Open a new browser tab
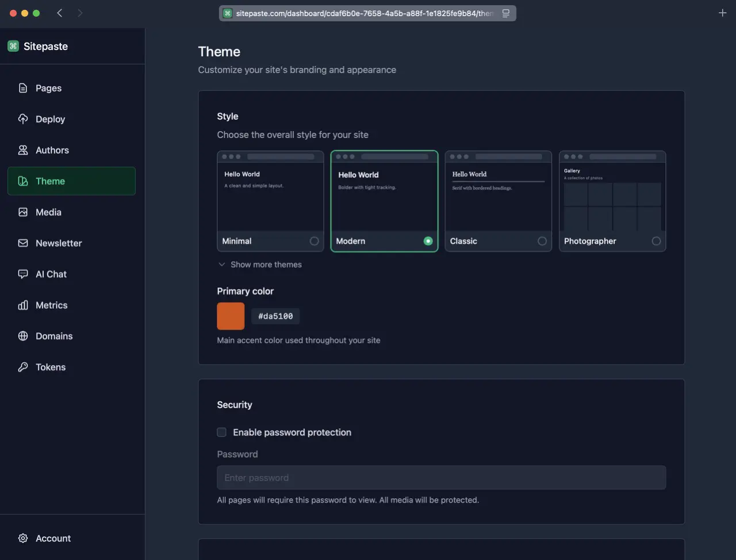The height and width of the screenshot is (560, 736). tap(722, 12)
